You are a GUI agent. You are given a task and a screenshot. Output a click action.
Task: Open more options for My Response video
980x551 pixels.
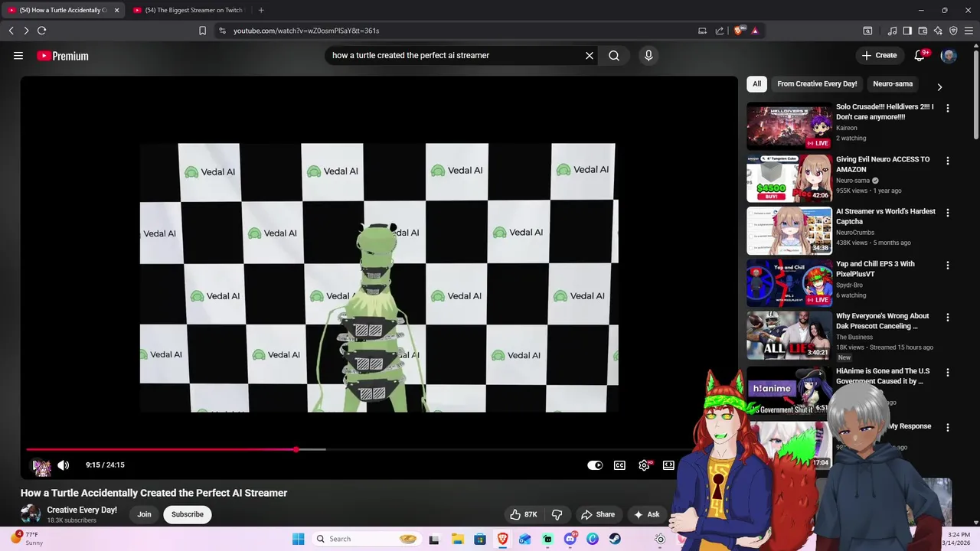948,428
